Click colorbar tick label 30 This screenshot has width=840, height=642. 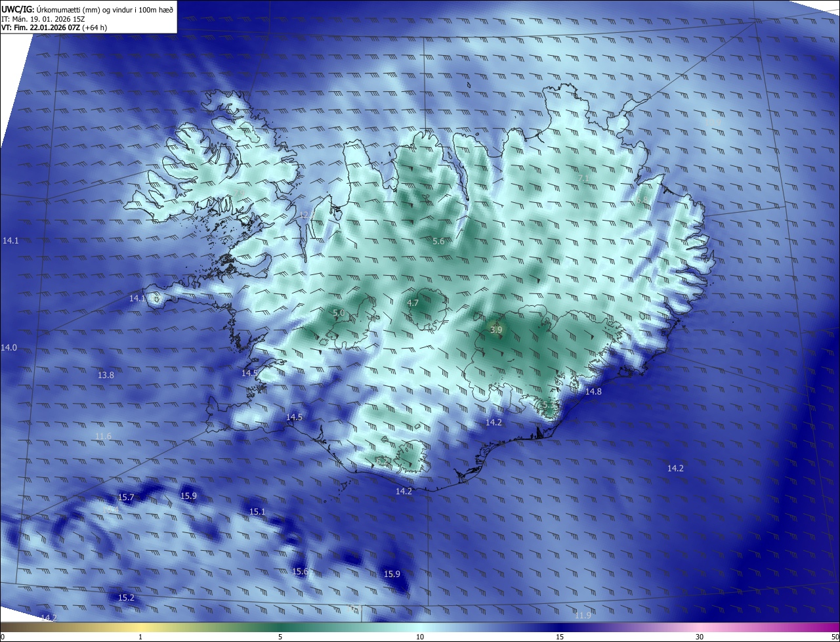point(700,637)
